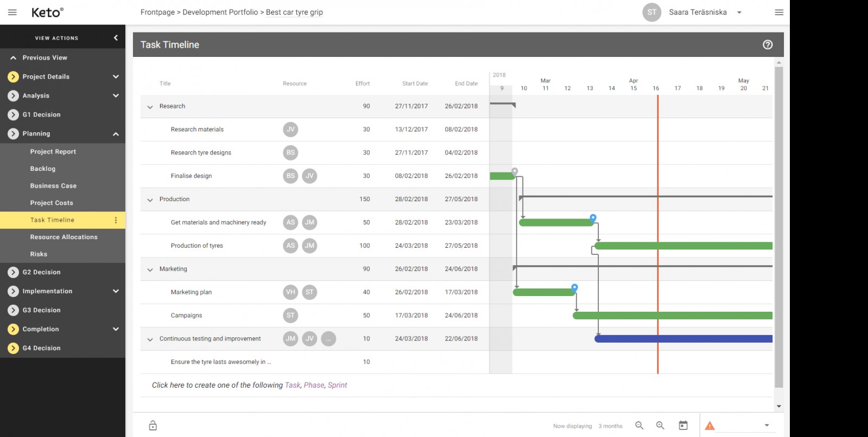
Task: Expand the Implementation section chevron
Action: click(x=116, y=291)
